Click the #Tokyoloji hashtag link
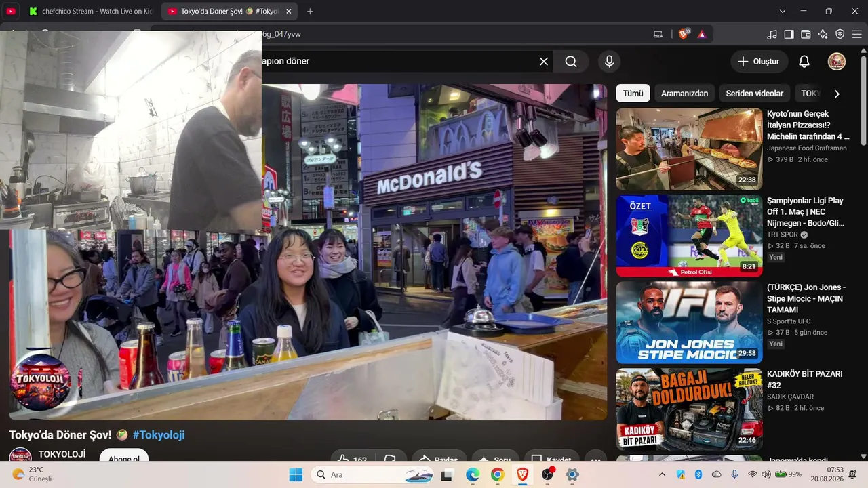The width and height of the screenshot is (868, 488). tap(159, 435)
